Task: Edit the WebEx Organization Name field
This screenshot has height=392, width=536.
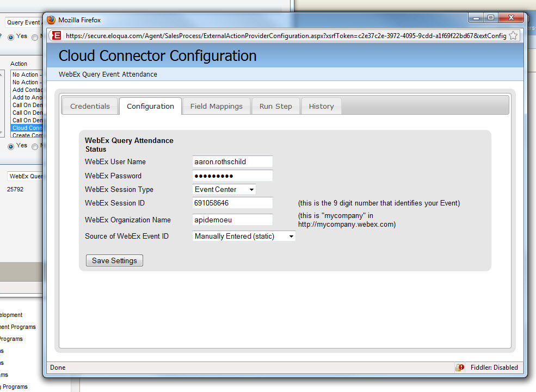Action: 232,220
